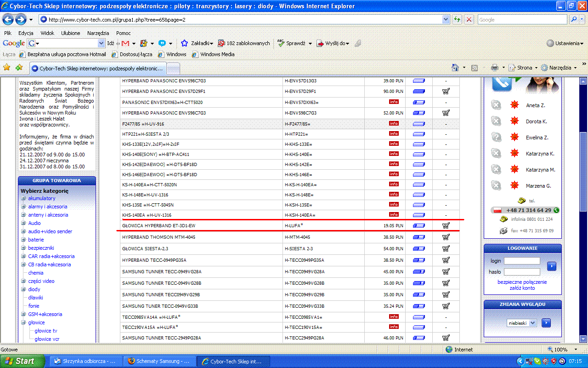Expand the CAR radia+akcesoria category
The height and width of the screenshot is (368, 588).
pos(23,256)
